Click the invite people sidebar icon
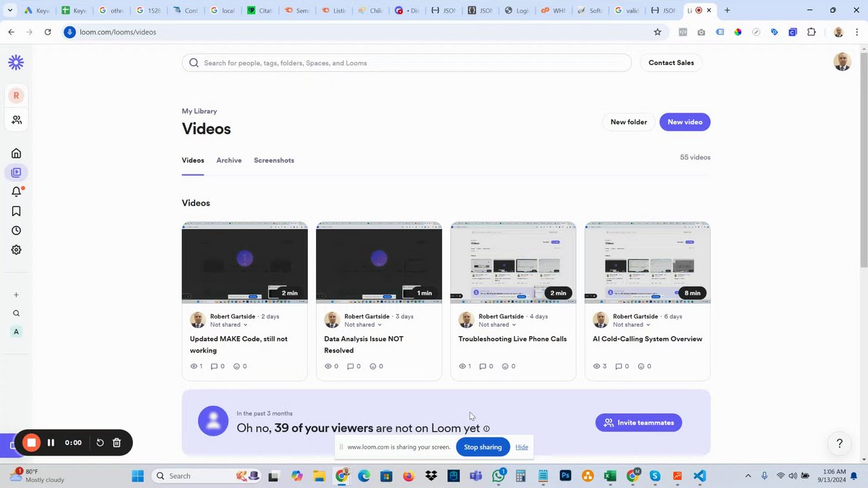The height and width of the screenshot is (488, 868). point(16,120)
